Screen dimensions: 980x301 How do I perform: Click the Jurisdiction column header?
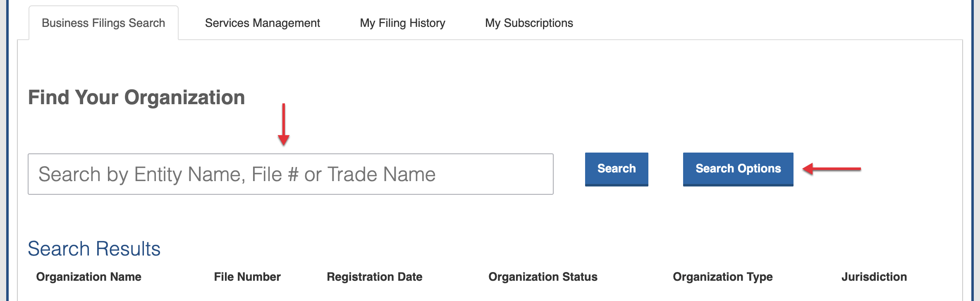(x=874, y=277)
